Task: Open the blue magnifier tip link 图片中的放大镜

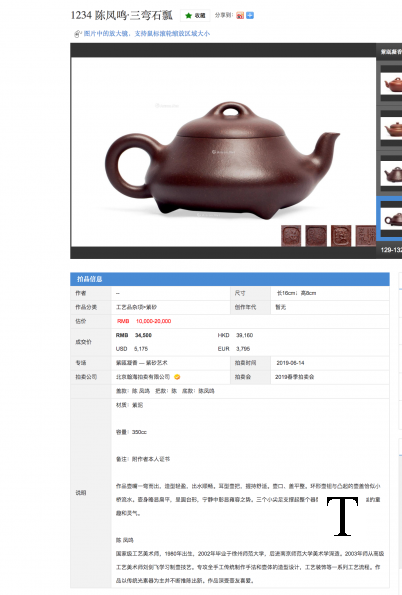Action: (147, 33)
